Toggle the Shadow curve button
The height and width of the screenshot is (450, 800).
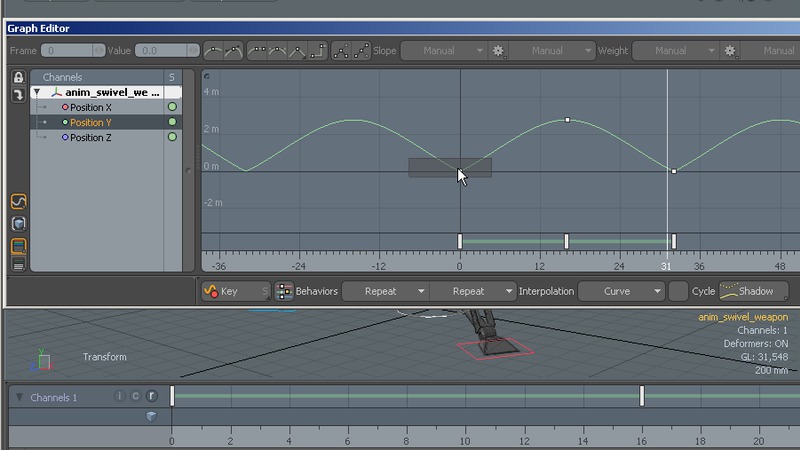click(x=754, y=291)
